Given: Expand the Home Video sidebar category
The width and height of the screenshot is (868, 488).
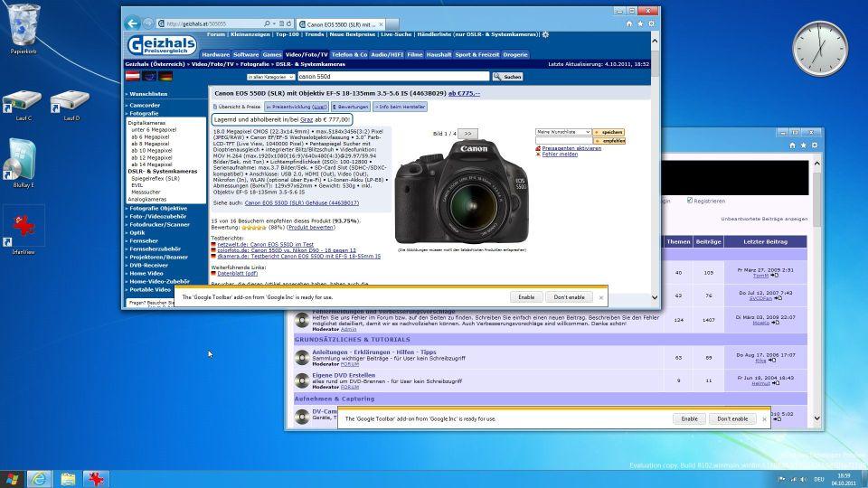Looking at the screenshot, I should click(146, 273).
